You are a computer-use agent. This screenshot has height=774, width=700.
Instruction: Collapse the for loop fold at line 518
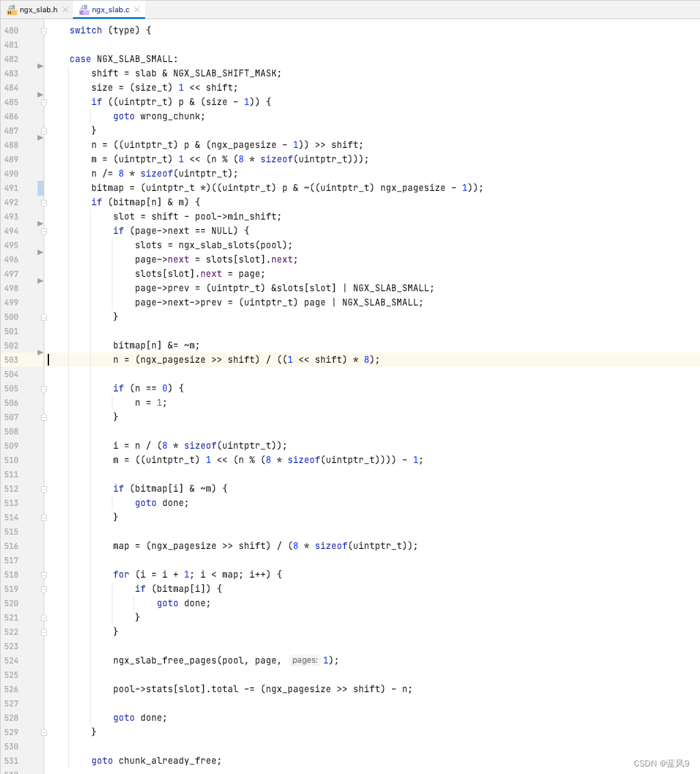pos(42,574)
